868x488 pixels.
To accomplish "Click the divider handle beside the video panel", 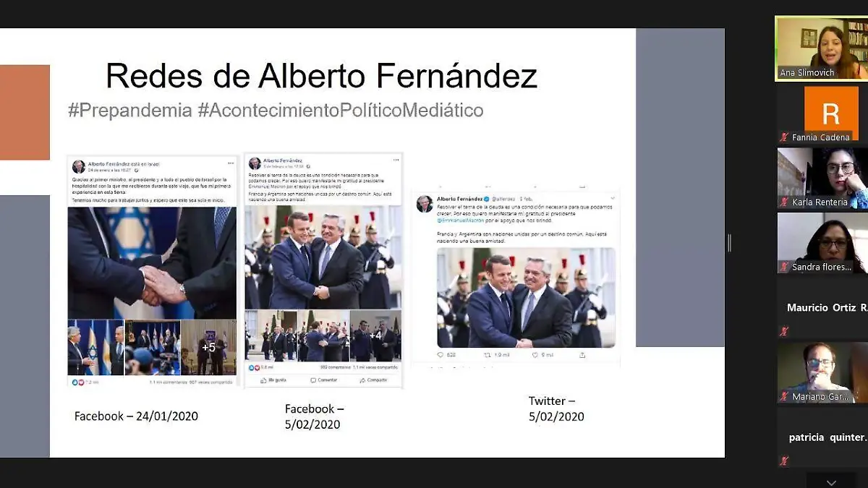I will [729, 244].
